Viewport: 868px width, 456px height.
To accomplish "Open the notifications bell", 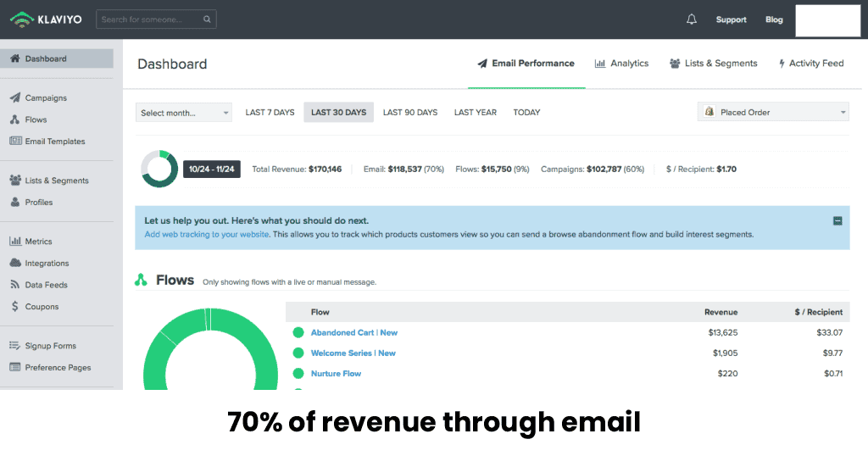I will (x=692, y=19).
